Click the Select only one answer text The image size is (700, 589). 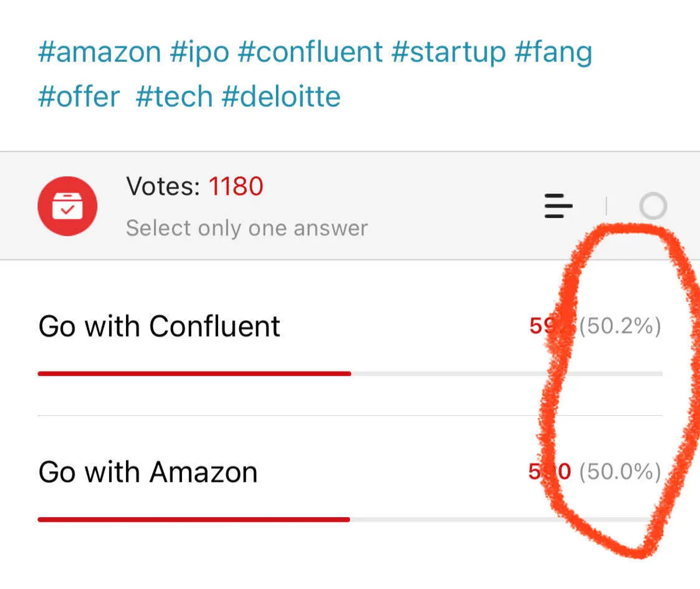pyautogui.click(x=247, y=228)
